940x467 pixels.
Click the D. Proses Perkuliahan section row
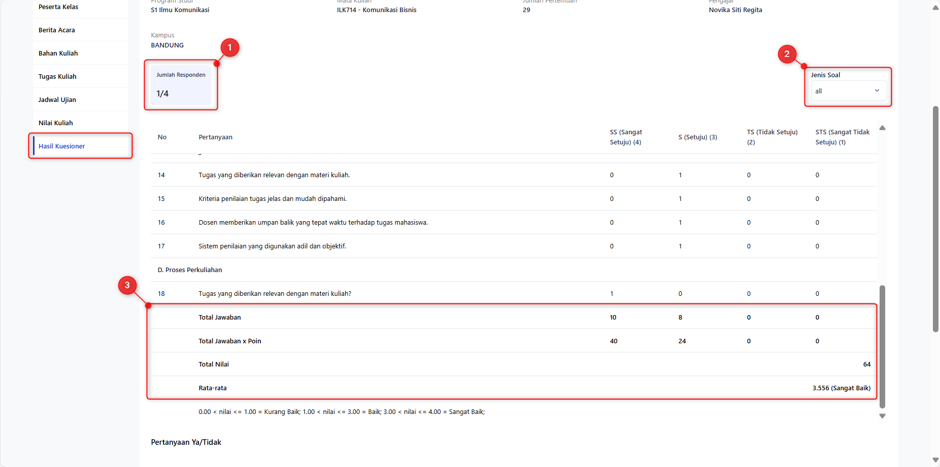(x=514, y=270)
